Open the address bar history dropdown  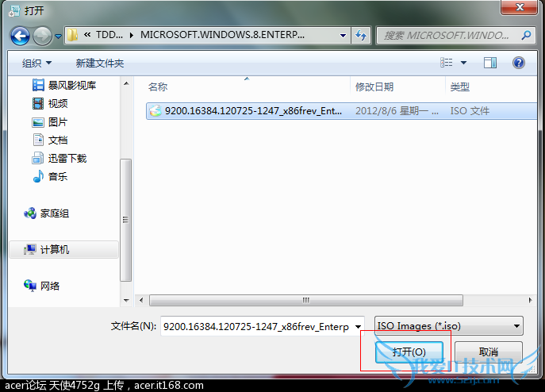point(343,35)
